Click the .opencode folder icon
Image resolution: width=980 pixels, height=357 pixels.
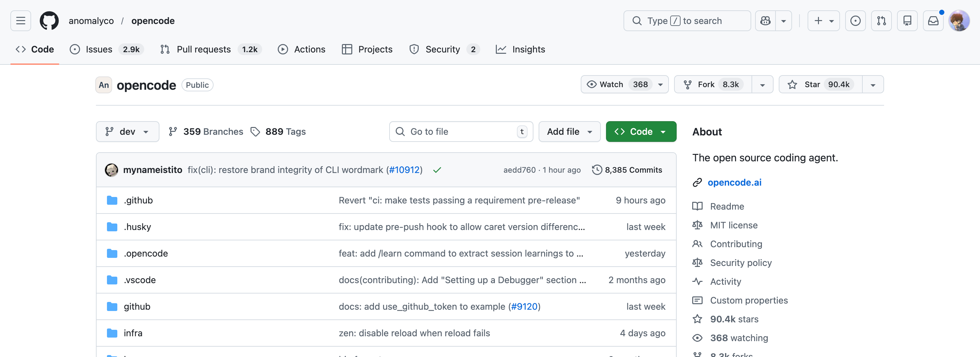click(x=112, y=254)
